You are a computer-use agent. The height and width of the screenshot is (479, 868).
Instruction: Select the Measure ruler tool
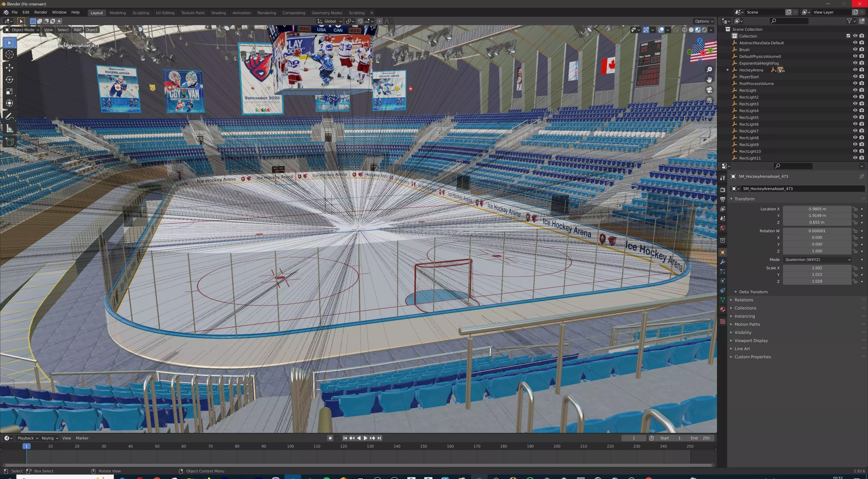pos(9,128)
